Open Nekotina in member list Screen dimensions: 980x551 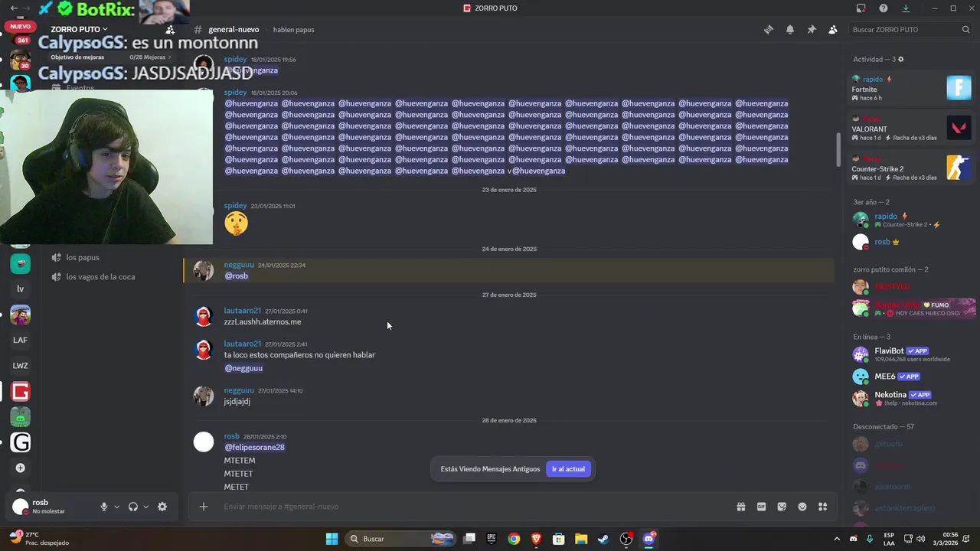point(912,398)
